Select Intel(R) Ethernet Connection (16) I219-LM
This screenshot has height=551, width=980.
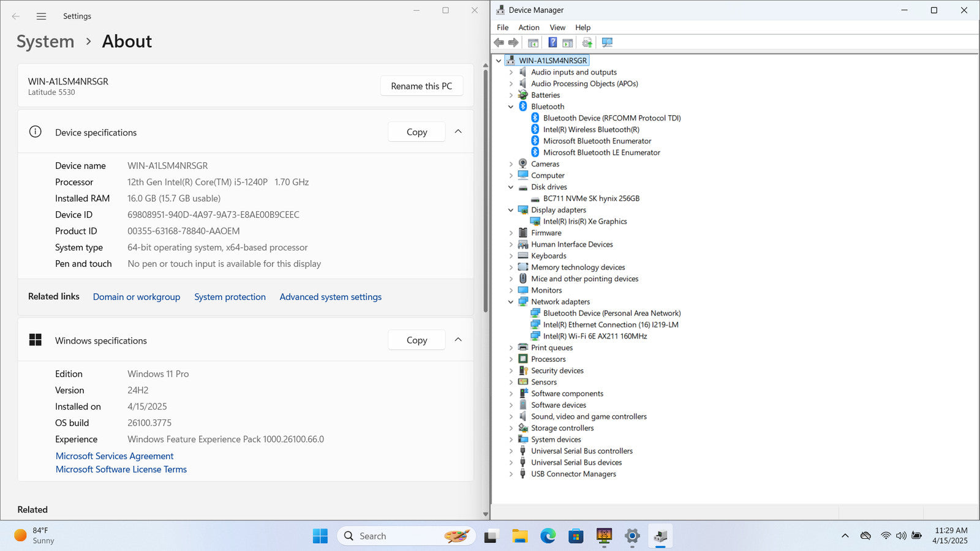pos(611,324)
